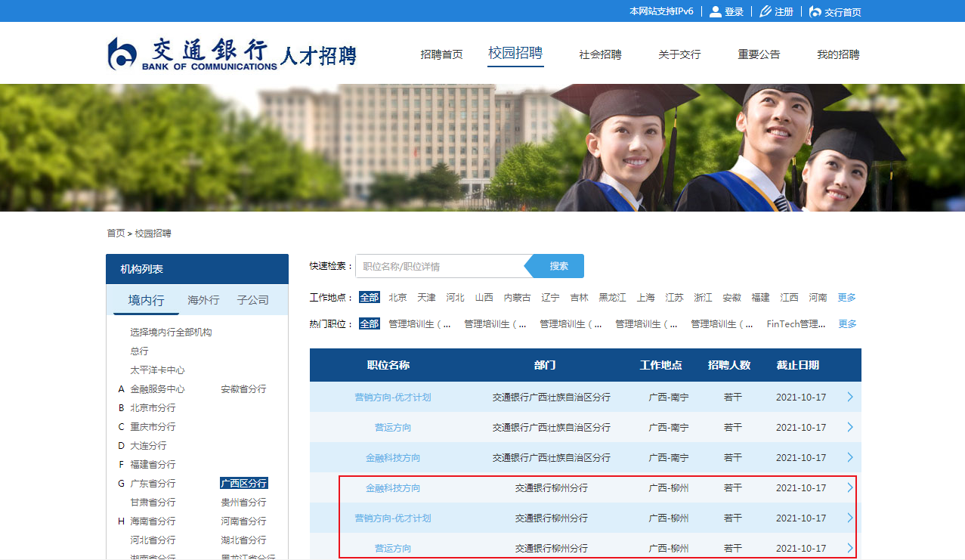Filter work location by 江西
965x560 pixels.
(x=790, y=298)
